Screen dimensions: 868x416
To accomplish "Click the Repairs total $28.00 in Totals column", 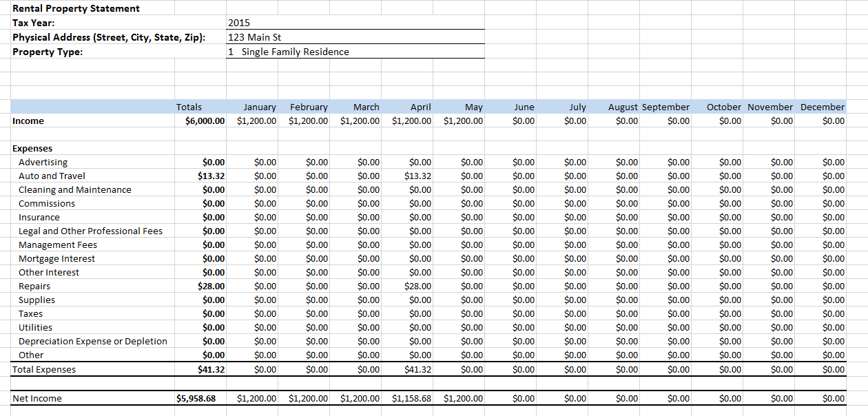I will [211, 287].
